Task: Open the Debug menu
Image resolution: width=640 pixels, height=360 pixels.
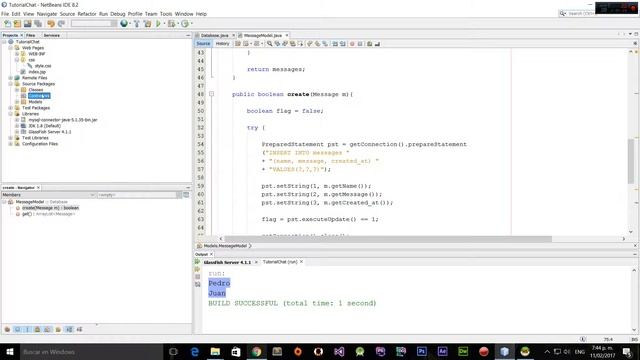Action: pos(118,14)
